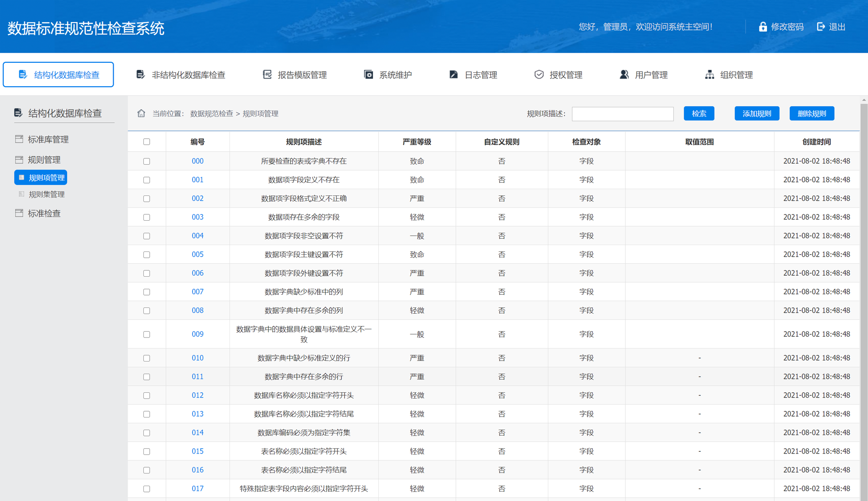Screen dimensions: 868x501
Task: Select checkbox for rule 012 row
Action: [147, 395]
